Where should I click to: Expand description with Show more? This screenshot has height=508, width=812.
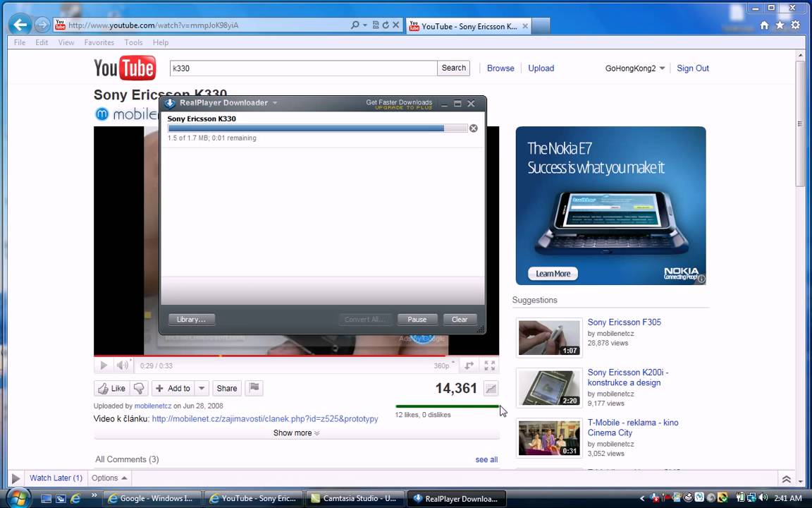point(296,433)
